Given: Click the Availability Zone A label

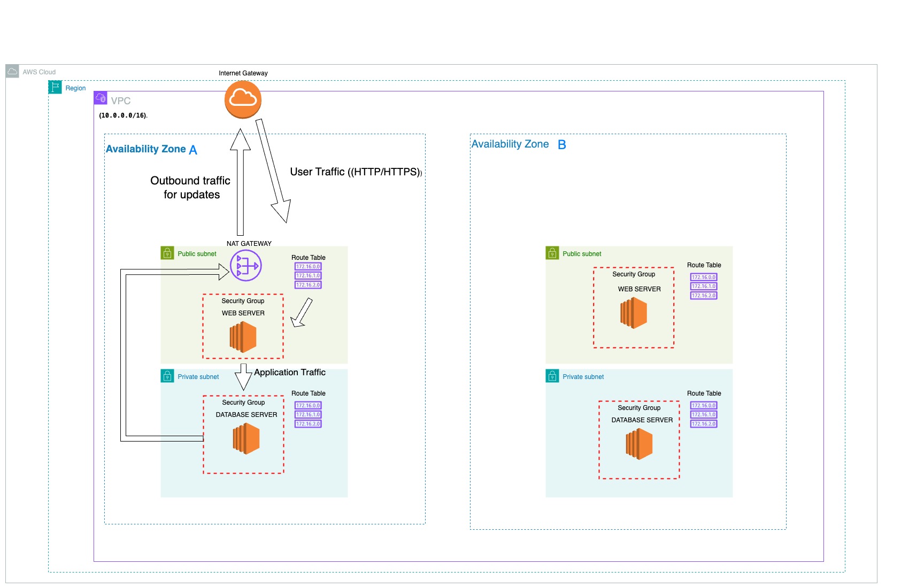Looking at the screenshot, I should pos(151,149).
